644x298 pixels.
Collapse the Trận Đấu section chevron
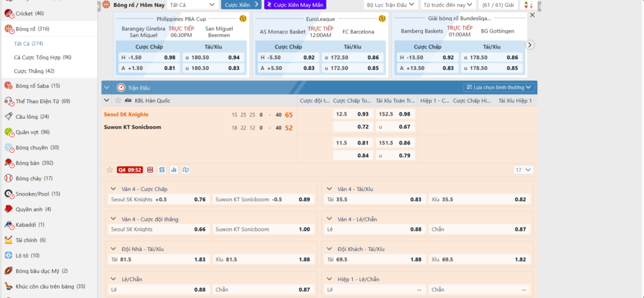click(106, 87)
